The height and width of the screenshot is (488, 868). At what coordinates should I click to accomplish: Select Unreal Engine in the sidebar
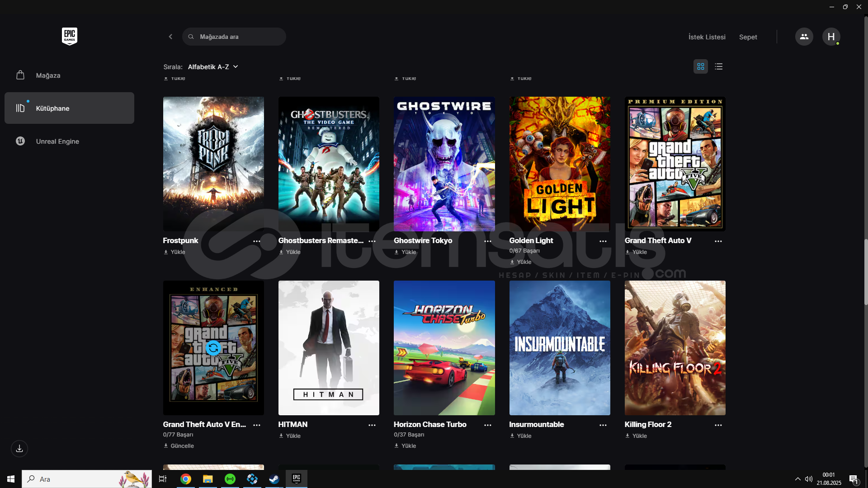[69, 141]
